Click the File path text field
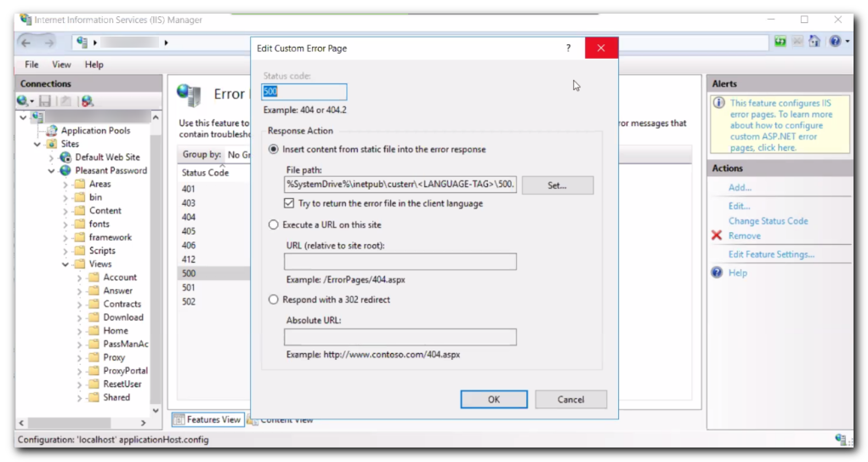The image size is (868, 462). [400, 185]
